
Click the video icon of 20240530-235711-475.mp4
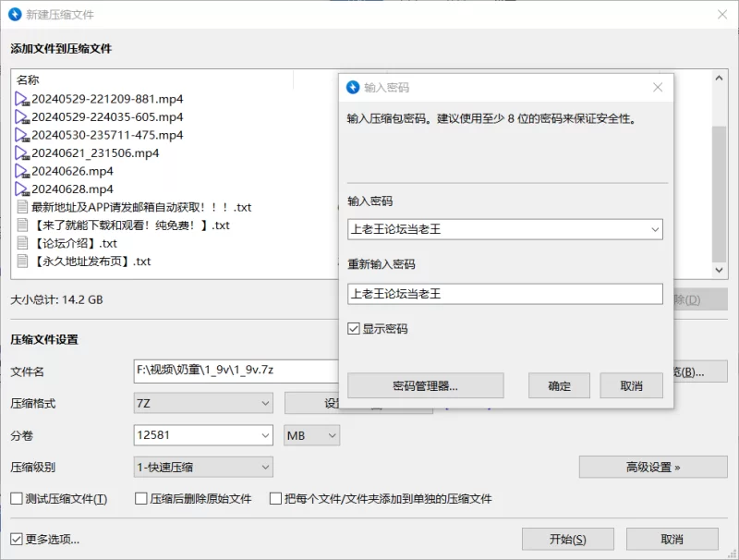[22, 135]
